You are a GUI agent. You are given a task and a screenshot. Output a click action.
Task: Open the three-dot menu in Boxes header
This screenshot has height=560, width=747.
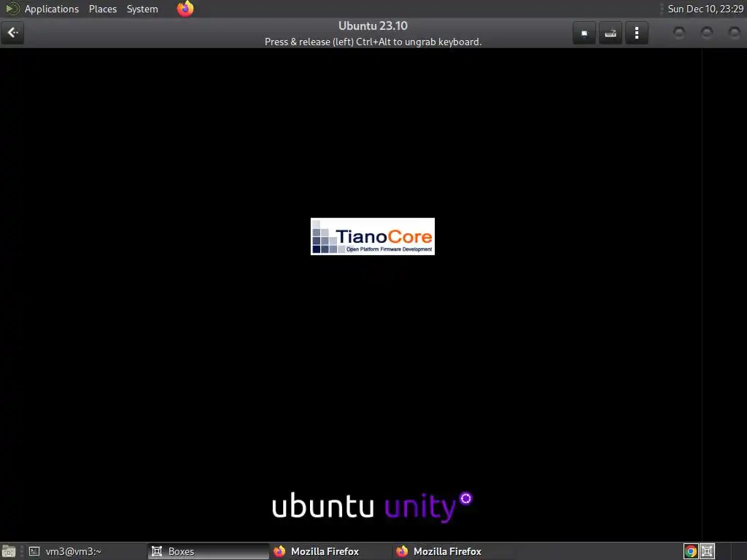(636, 33)
